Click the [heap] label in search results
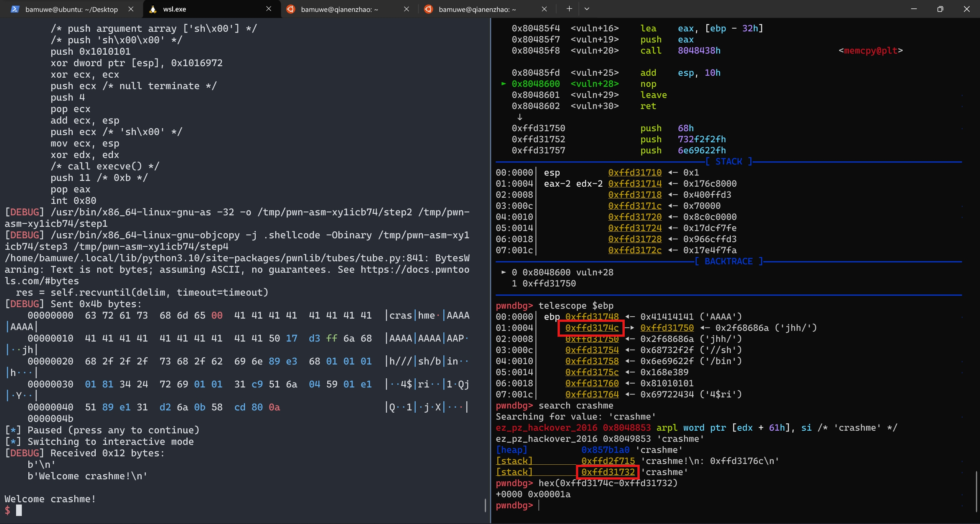The height and width of the screenshot is (524, 980). [x=511, y=450]
